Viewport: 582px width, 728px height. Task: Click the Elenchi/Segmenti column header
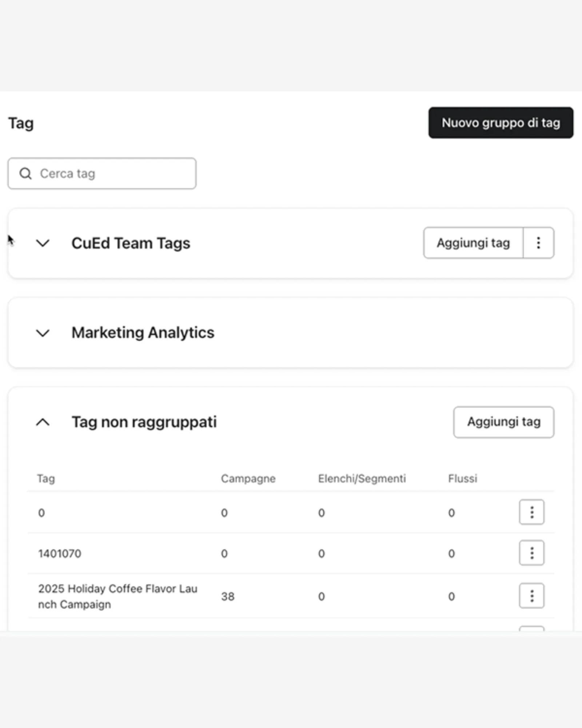(x=362, y=479)
